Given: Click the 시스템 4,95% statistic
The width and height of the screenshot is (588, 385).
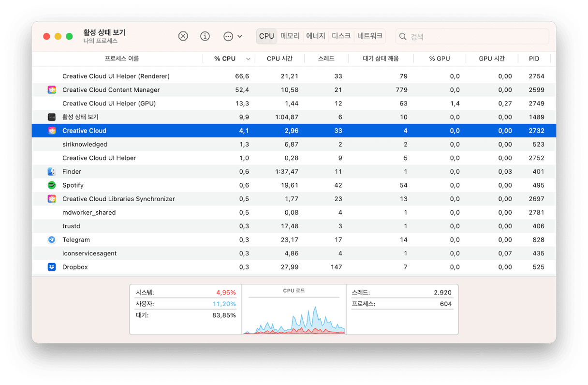Looking at the screenshot, I should pos(186,293).
